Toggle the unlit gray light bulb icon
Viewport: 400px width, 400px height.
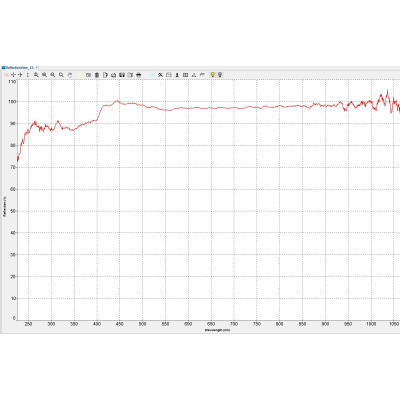coord(220,75)
